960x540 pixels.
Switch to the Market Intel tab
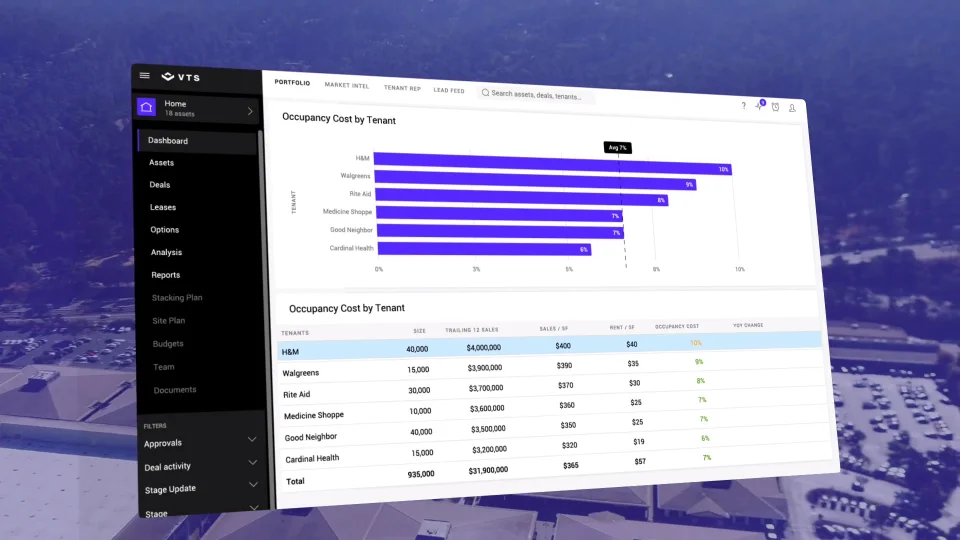pos(347,86)
